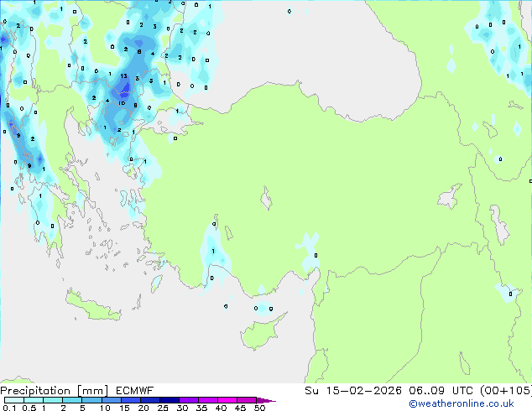Select the 40 to 45 mm magenta swatch
This screenshot has width=532, height=411.
(227, 400)
